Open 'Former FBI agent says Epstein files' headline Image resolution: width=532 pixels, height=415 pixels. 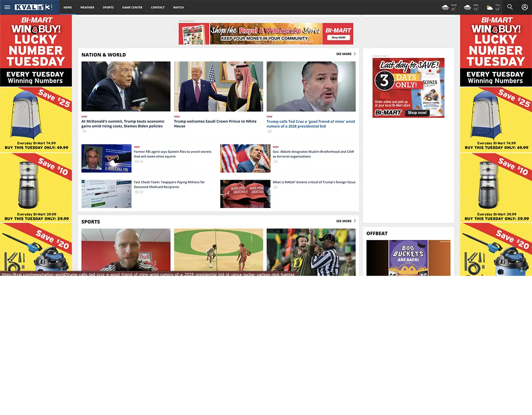click(173, 154)
